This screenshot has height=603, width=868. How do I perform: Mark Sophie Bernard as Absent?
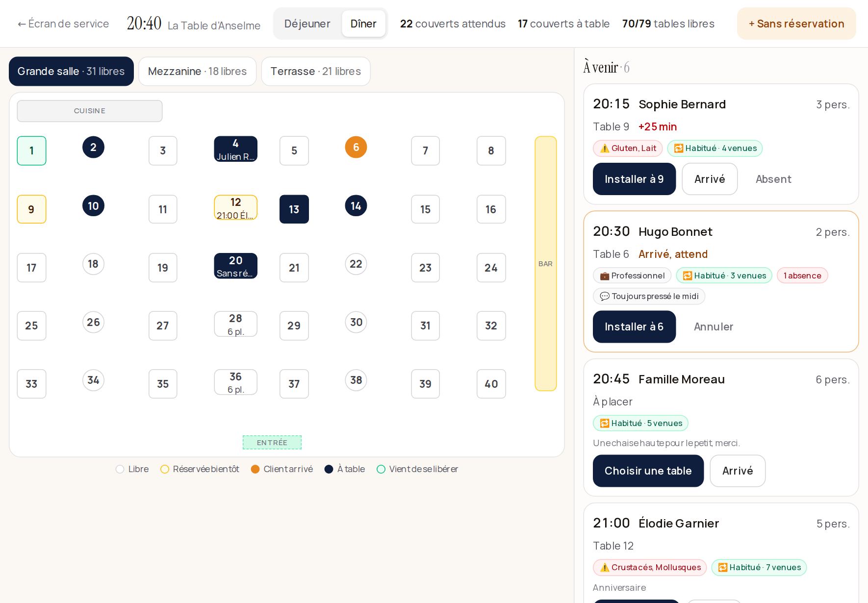[x=773, y=179]
